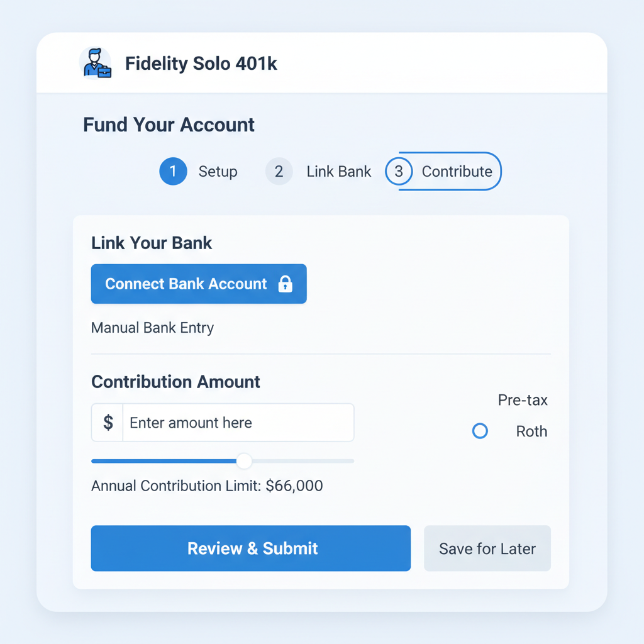Select the step 3 circle icon
Image resolution: width=644 pixels, height=644 pixels.
click(x=399, y=171)
